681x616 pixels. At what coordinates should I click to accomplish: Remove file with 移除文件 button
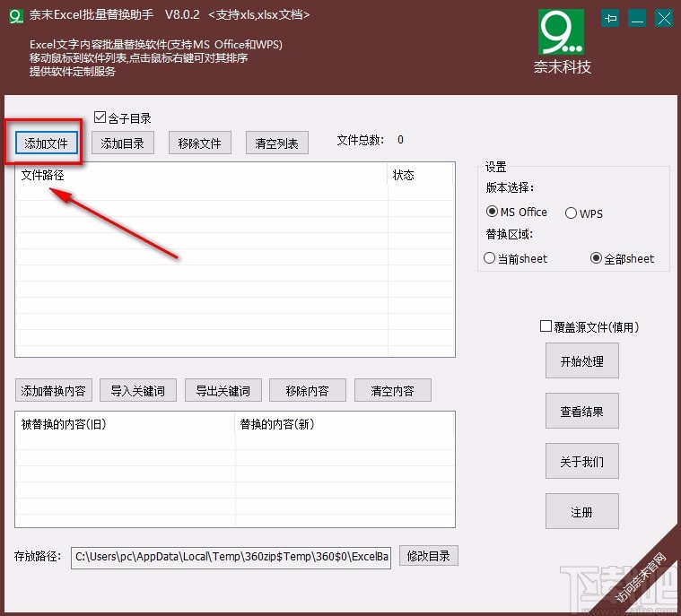(x=200, y=143)
